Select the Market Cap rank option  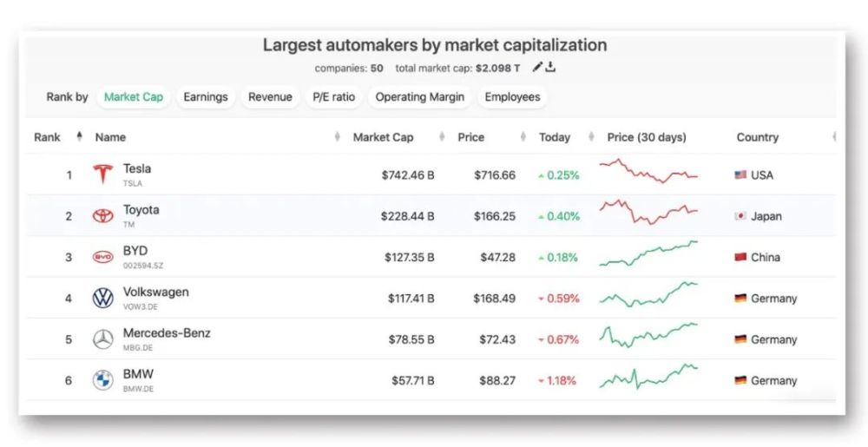pyautogui.click(x=134, y=97)
